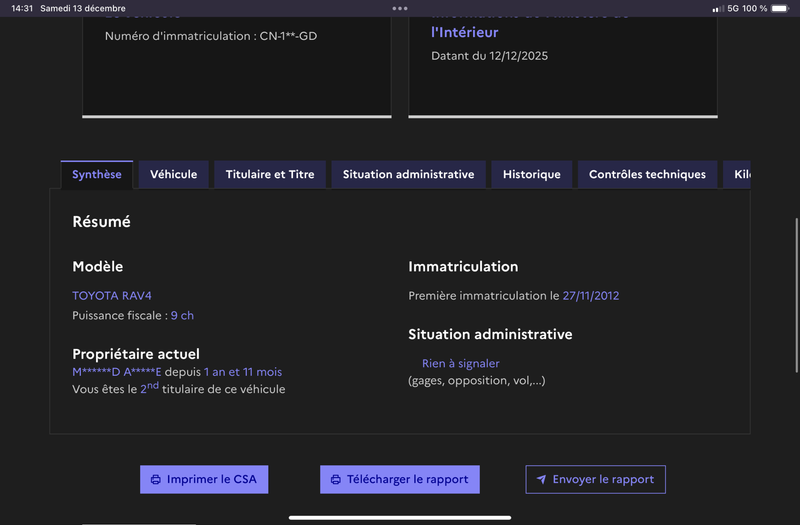Tap the three dots multitasking icon at top

click(x=400, y=8)
